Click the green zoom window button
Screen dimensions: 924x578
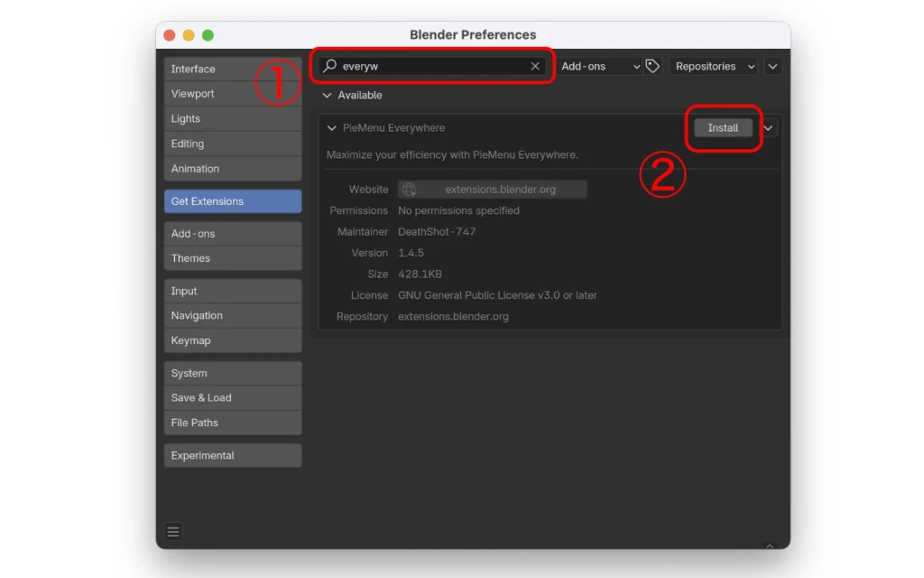208,35
